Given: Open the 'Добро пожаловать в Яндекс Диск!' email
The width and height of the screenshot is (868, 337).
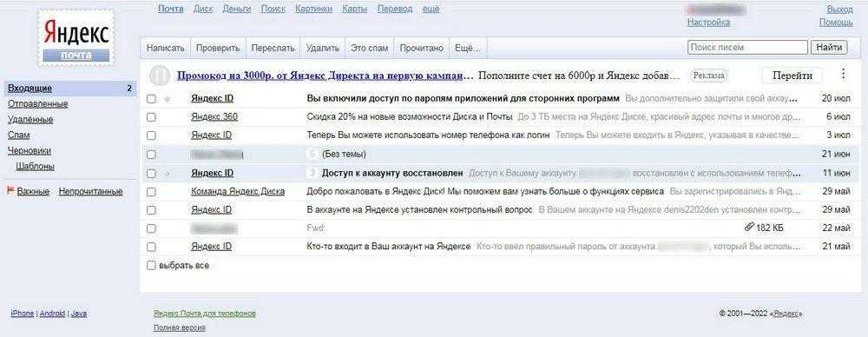Looking at the screenshot, I should [x=485, y=191].
